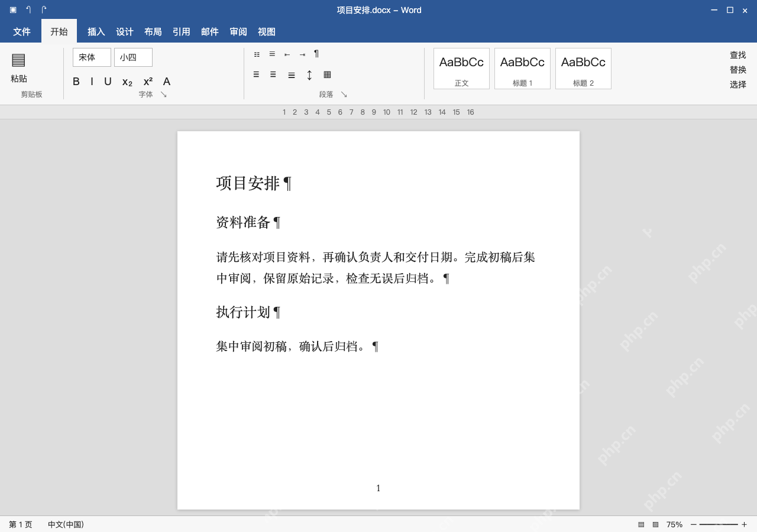This screenshot has height=532, width=757.
Task: Apply numbered list formatting
Action: click(272, 54)
